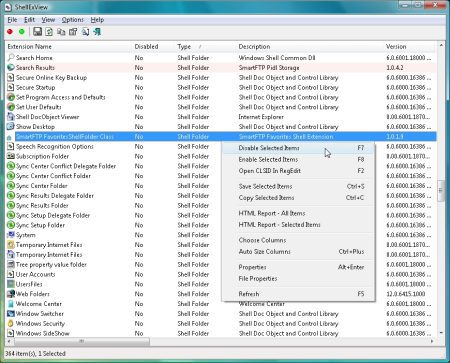The image size is (450, 363).
Task: Click the SmartFTP Pidl Storage description cell
Action: point(269,68)
